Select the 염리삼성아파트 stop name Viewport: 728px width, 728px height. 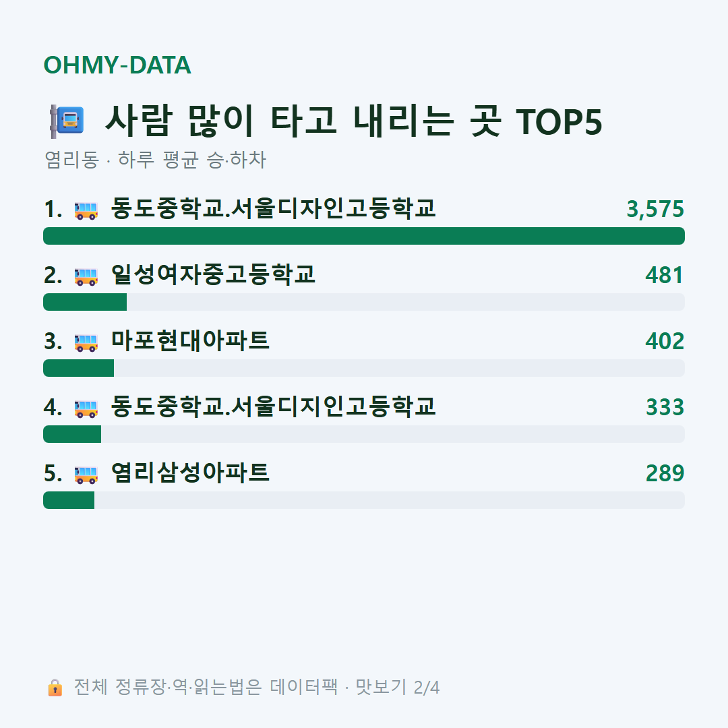pos(190,473)
